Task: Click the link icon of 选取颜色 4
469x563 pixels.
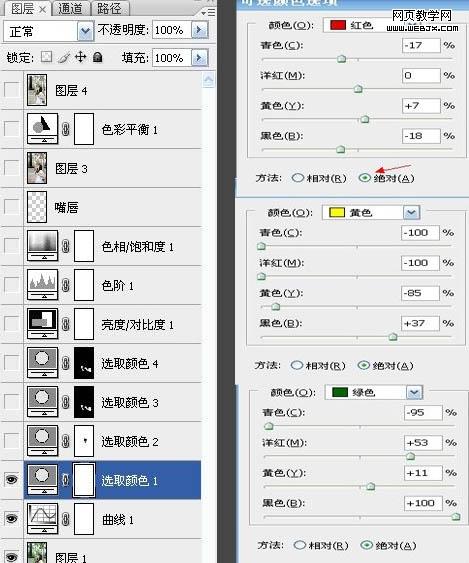Action: (x=66, y=363)
